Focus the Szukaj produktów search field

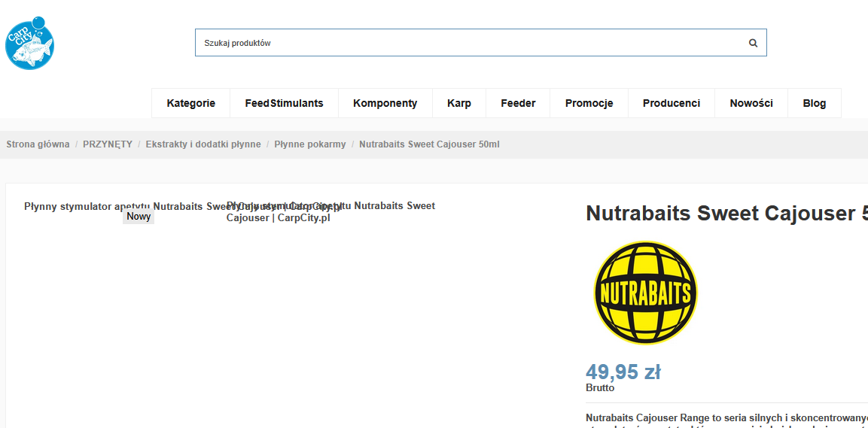[x=480, y=43]
